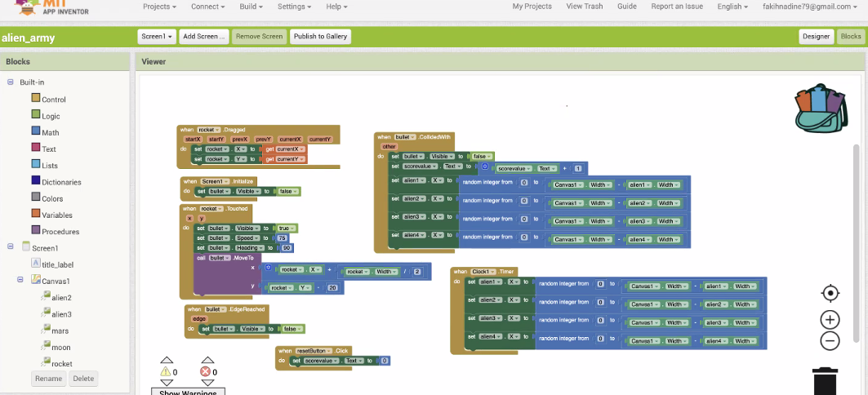Open the Build menu
Viewport: 868px width, 395px height.
tap(251, 7)
